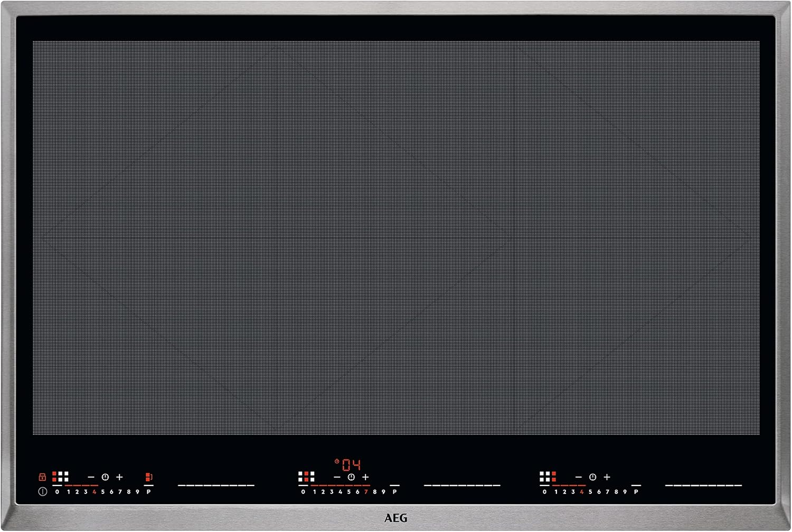The height and width of the screenshot is (532, 792).
Task: Tap red level 4 on left panel
Action: (94, 492)
